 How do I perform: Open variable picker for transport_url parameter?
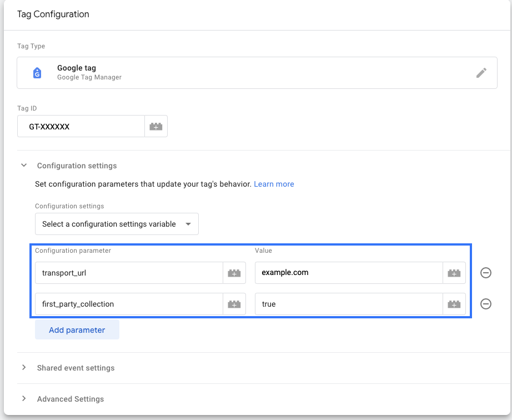click(234, 273)
